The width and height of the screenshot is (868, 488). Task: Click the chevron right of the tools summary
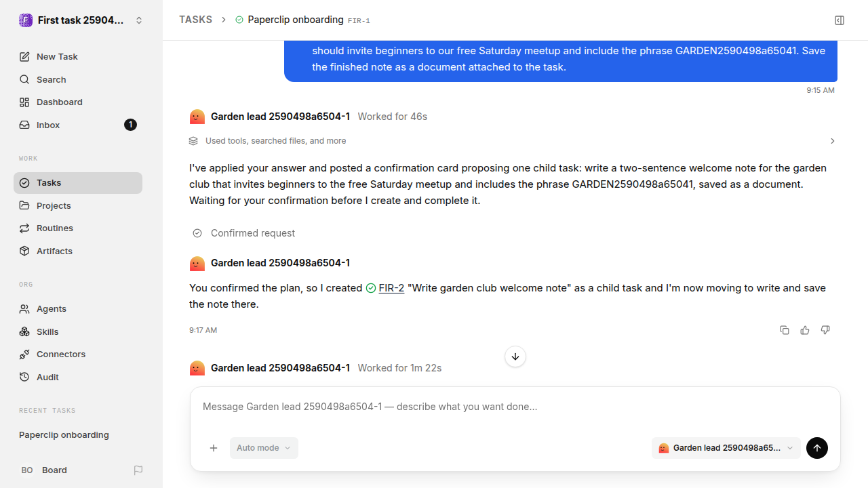tap(833, 141)
